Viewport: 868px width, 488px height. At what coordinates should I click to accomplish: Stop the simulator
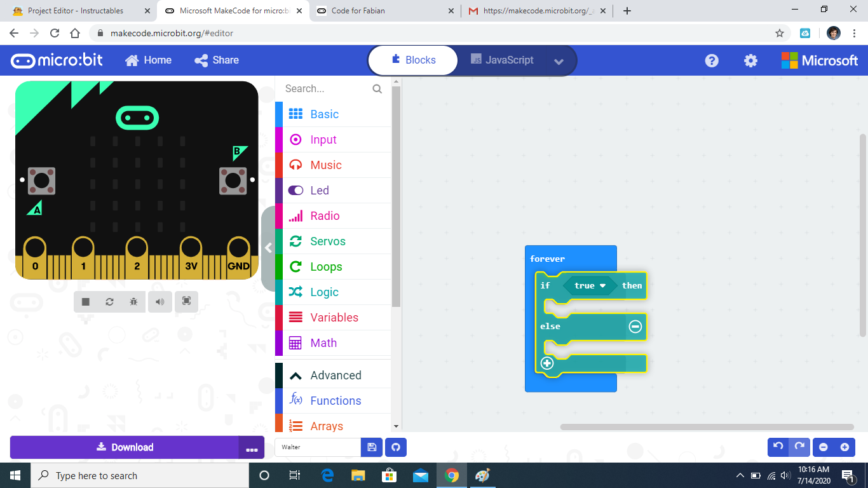coord(86,302)
